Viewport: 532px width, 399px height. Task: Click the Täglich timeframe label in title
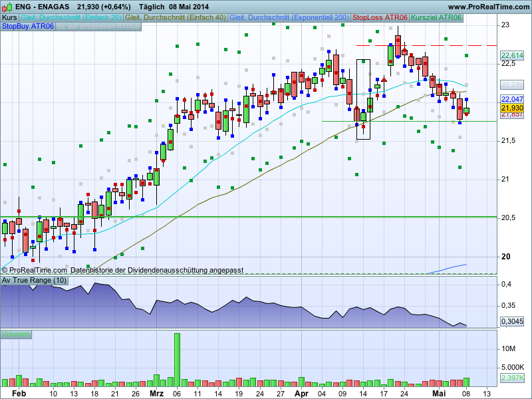click(x=153, y=6)
